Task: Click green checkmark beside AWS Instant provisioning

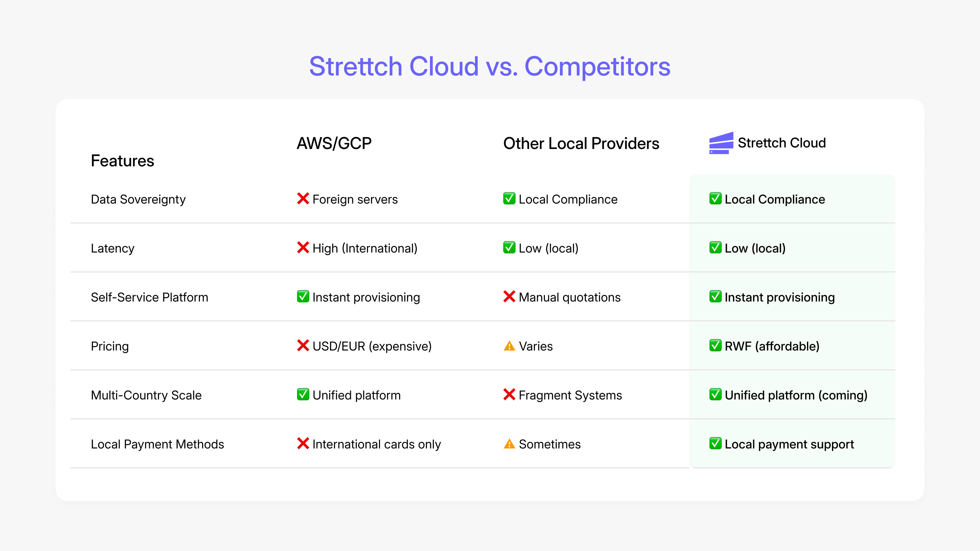Action: click(x=303, y=297)
